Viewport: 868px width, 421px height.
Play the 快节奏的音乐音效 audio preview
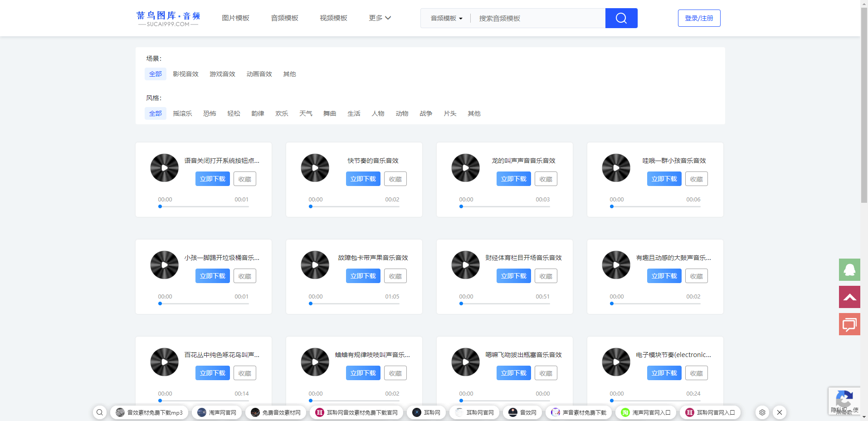click(315, 168)
